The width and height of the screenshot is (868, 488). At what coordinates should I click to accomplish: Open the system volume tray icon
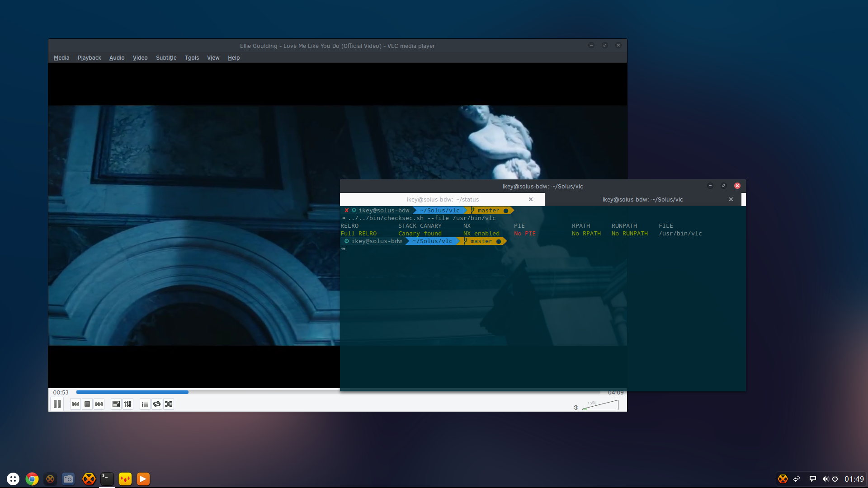pos(826,479)
